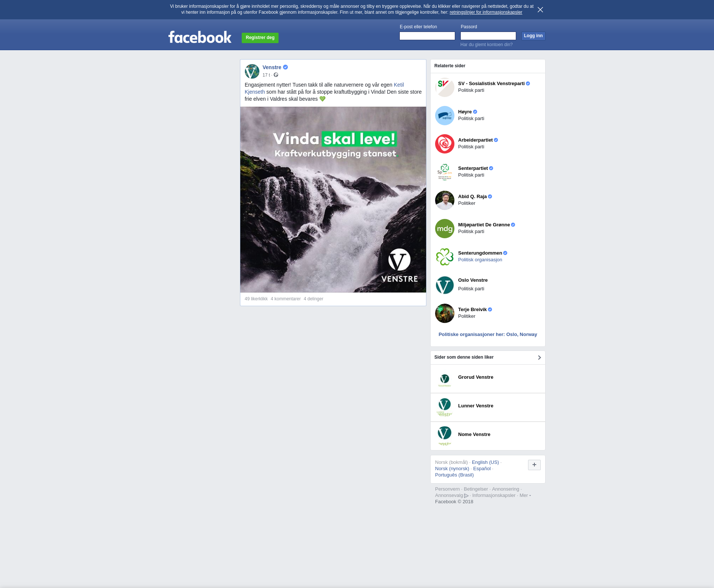Click the Annonsevalg AdChoices icon
Image resolution: width=714 pixels, height=588 pixels.
(x=466, y=496)
